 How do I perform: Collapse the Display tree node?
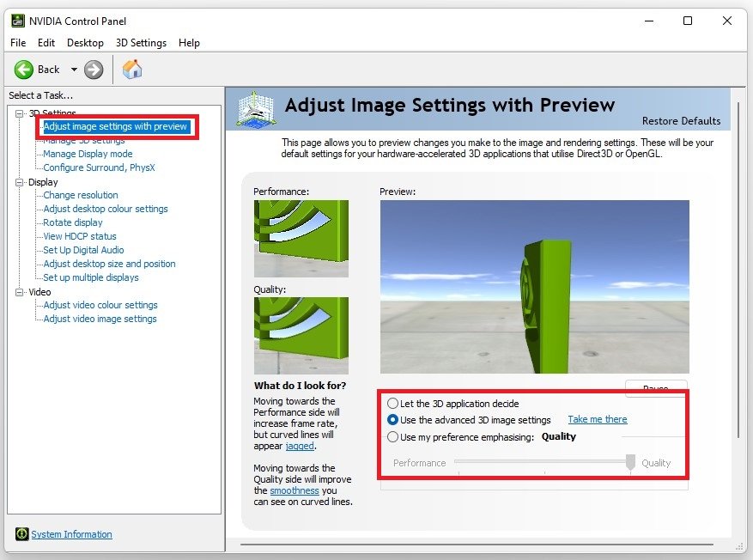20,182
